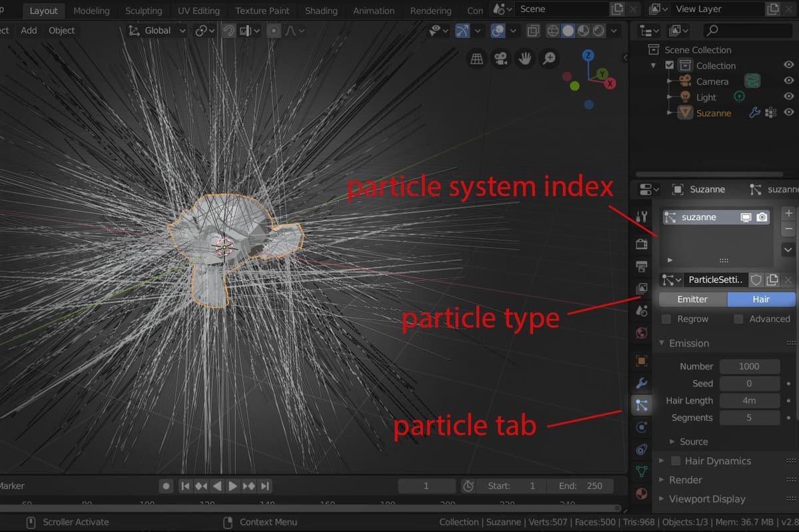Enable the Advanced checkbox
This screenshot has width=799, height=532.
738,319
